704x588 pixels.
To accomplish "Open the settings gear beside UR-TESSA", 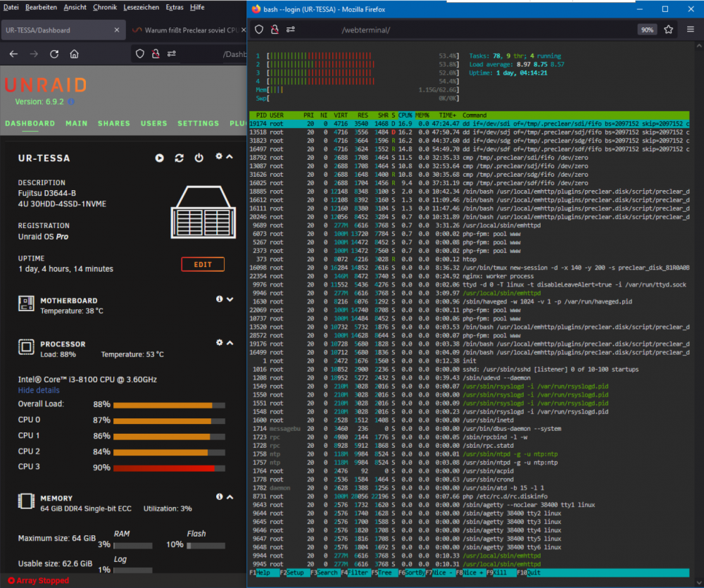I will (x=219, y=156).
